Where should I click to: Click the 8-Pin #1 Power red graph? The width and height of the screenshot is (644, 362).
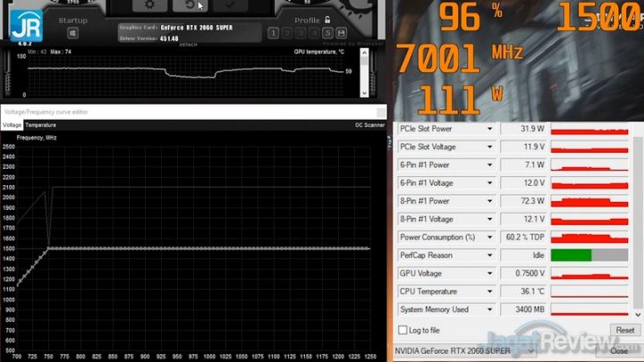click(589, 201)
